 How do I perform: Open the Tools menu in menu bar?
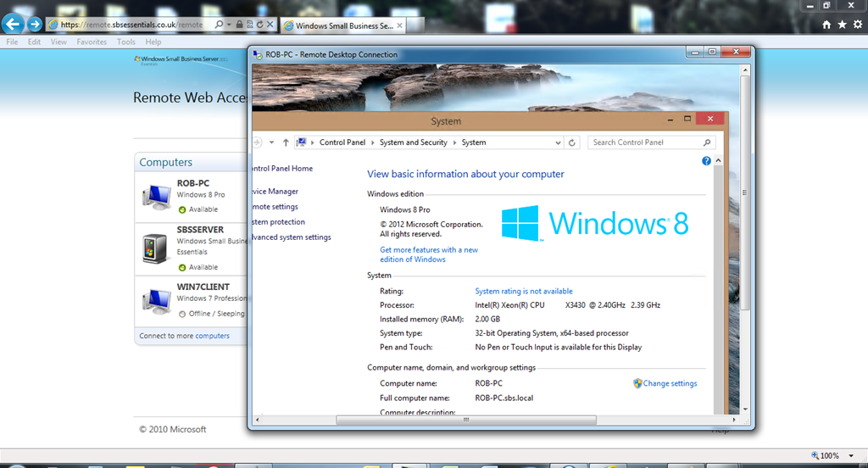coord(126,42)
